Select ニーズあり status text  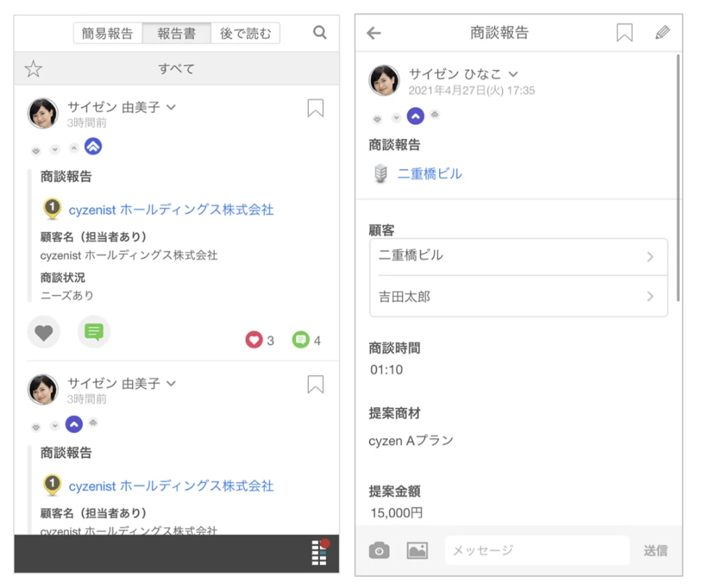(67, 295)
